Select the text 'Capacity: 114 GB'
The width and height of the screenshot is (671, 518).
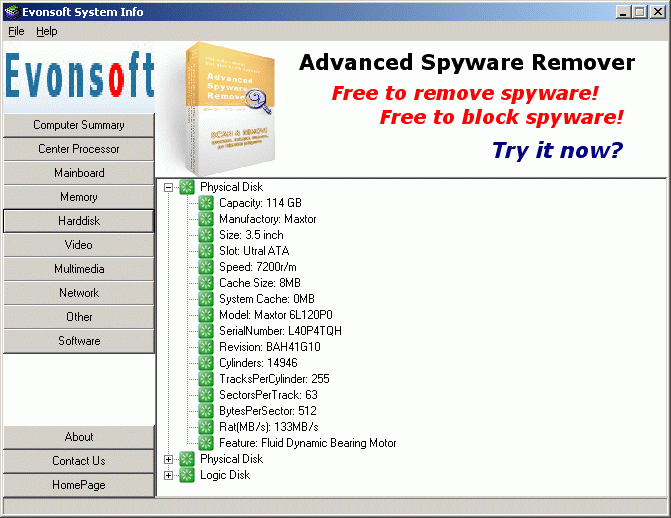click(x=260, y=203)
